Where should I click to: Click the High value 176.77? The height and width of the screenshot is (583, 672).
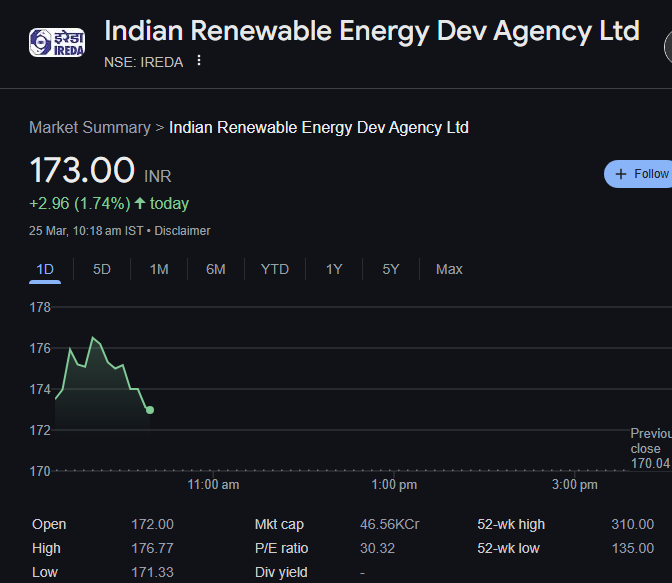pyautogui.click(x=152, y=548)
